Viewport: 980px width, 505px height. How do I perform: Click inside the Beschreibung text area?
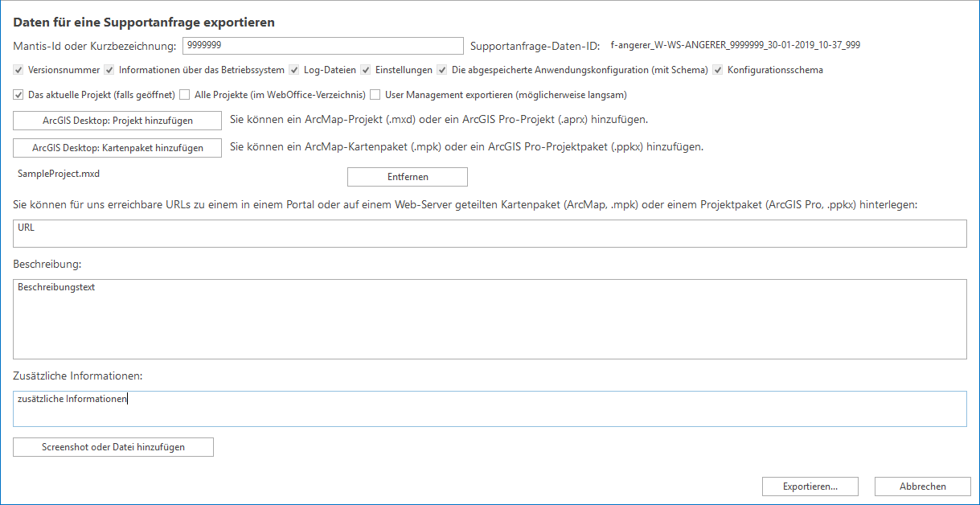[490, 318]
